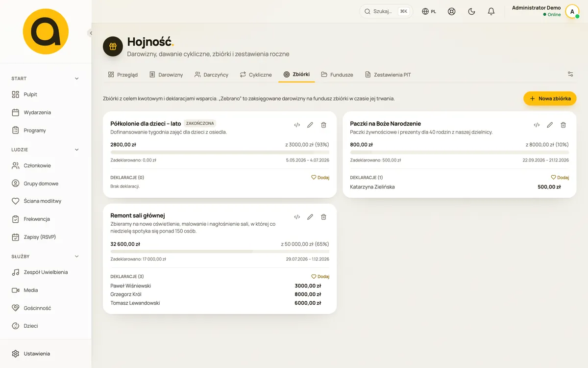Viewport: 588px width, 368px height.
Task: Open Ściana modlitwy in the sidebar
Action: coord(46,201)
